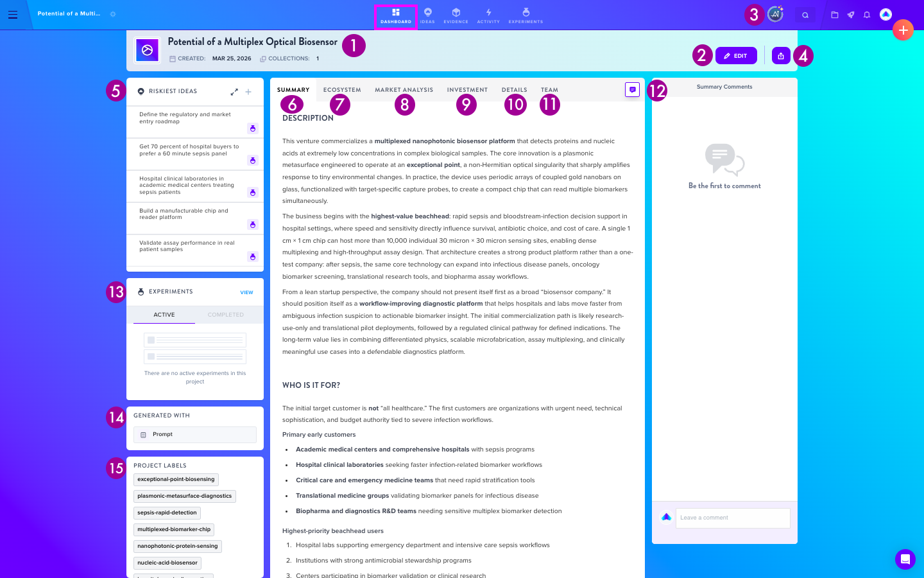The height and width of the screenshot is (578, 924).
Task: Switch to the Market Analysis tab
Action: [x=404, y=90]
